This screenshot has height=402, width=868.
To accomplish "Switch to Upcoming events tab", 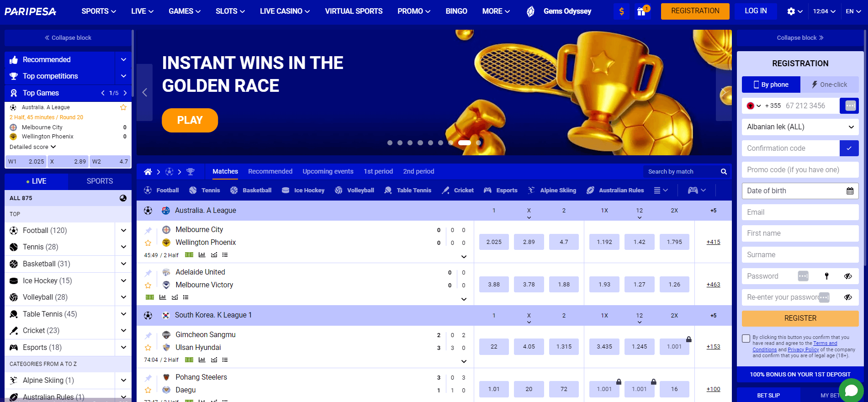I will [328, 171].
